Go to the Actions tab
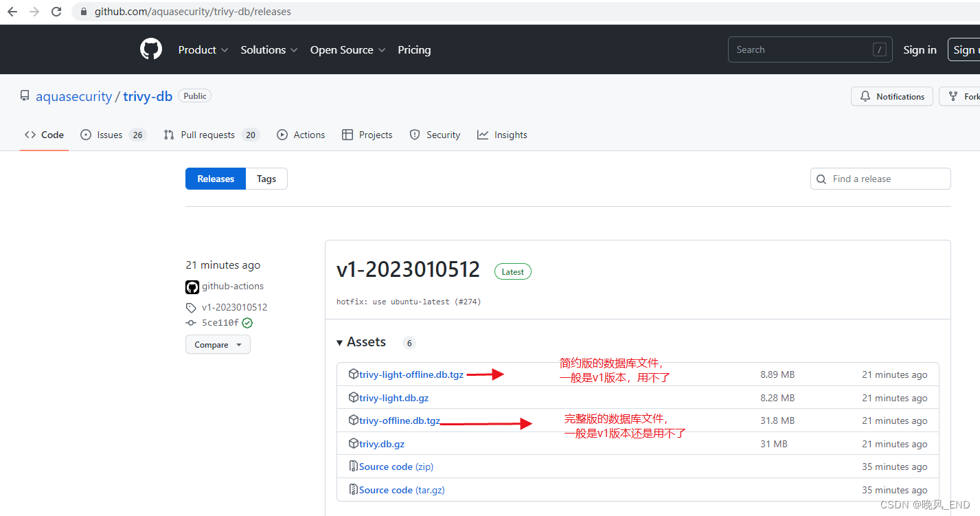980x516 pixels. coord(301,135)
